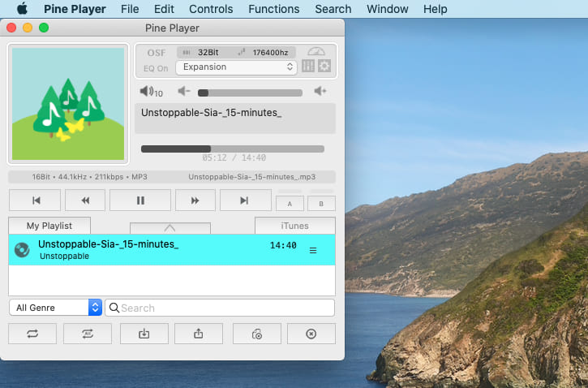The width and height of the screenshot is (588, 388).
Task: Open the File menu
Action: pyautogui.click(x=130, y=9)
